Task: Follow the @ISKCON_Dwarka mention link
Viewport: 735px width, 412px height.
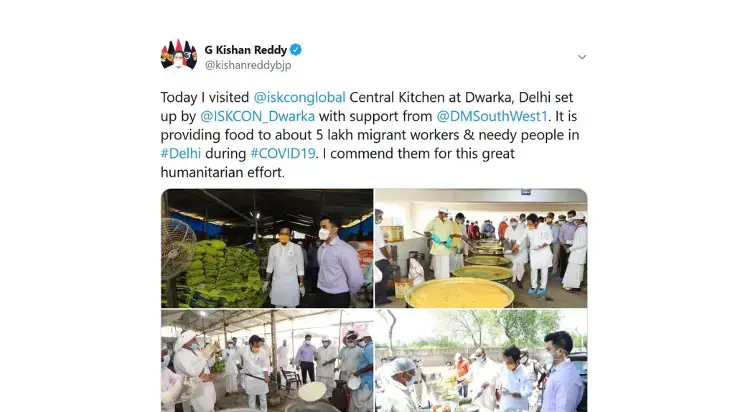Action: [x=257, y=116]
